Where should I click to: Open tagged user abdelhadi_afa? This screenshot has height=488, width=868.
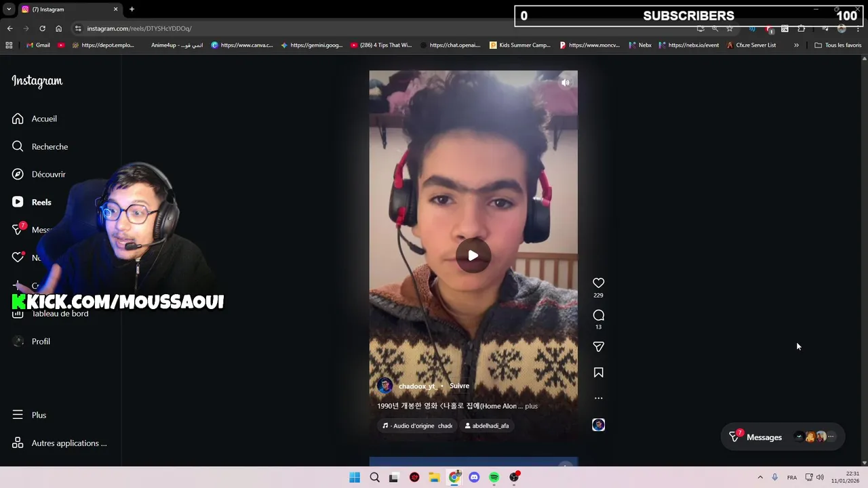[x=487, y=426]
